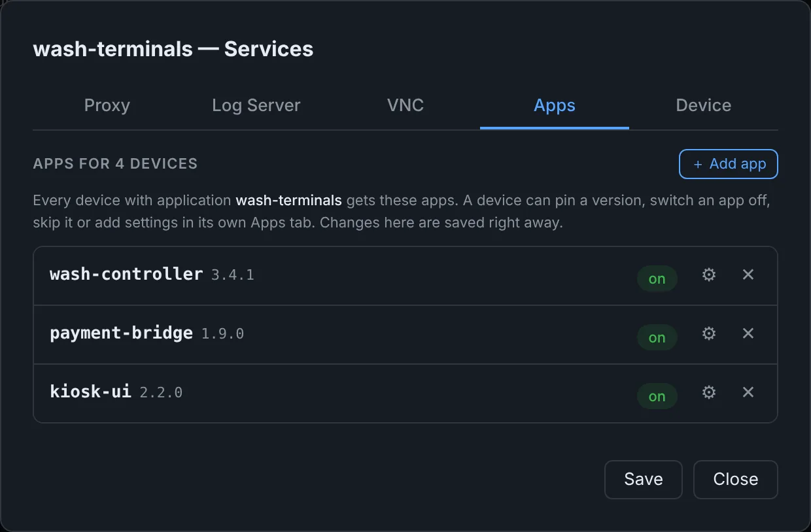This screenshot has height=532, width=811.
Task: Open settings gear for wash-controller
Action: [709, 274]
